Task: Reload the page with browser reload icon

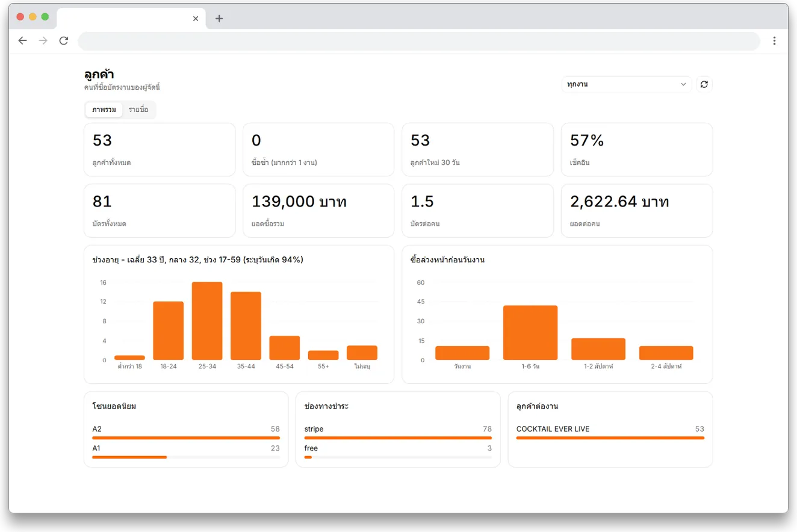Action: pos(63,40)
